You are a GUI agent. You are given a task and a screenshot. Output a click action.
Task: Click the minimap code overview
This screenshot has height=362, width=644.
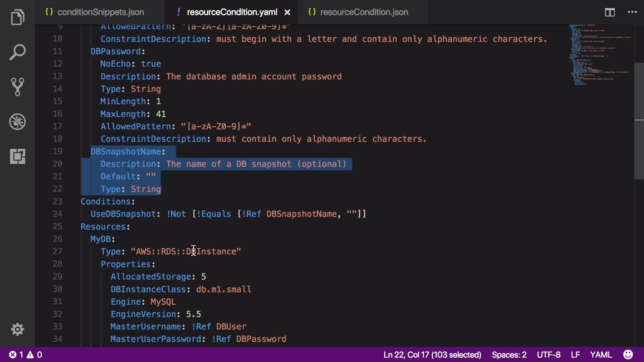click(x=600, y=54)
